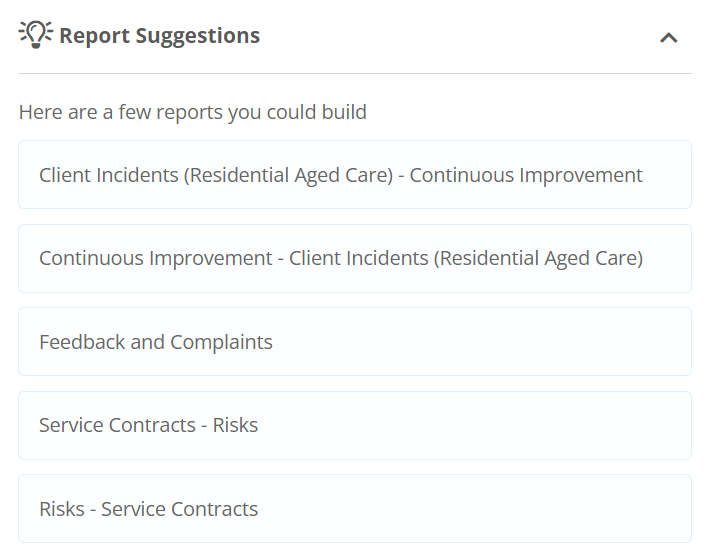Start the first suggested Client Incidents report
Viewport: 726px width, 555px height.
(355, 175)
